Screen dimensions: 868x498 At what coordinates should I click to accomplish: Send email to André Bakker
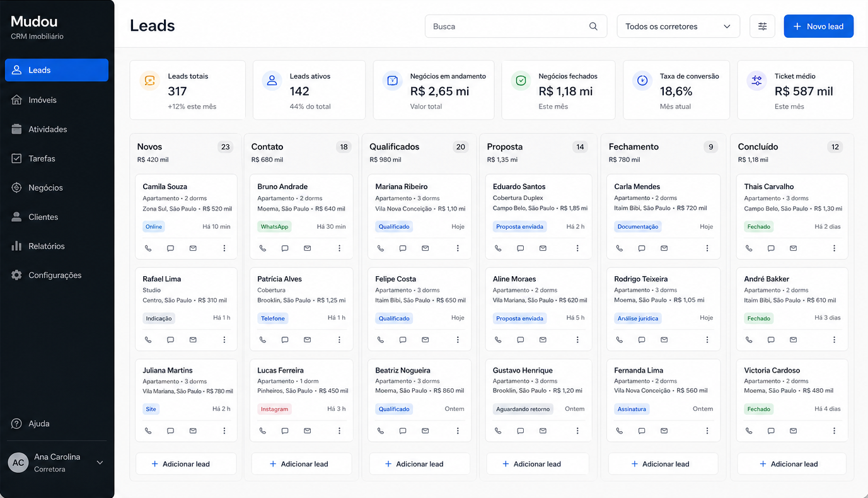pos(794,340)
